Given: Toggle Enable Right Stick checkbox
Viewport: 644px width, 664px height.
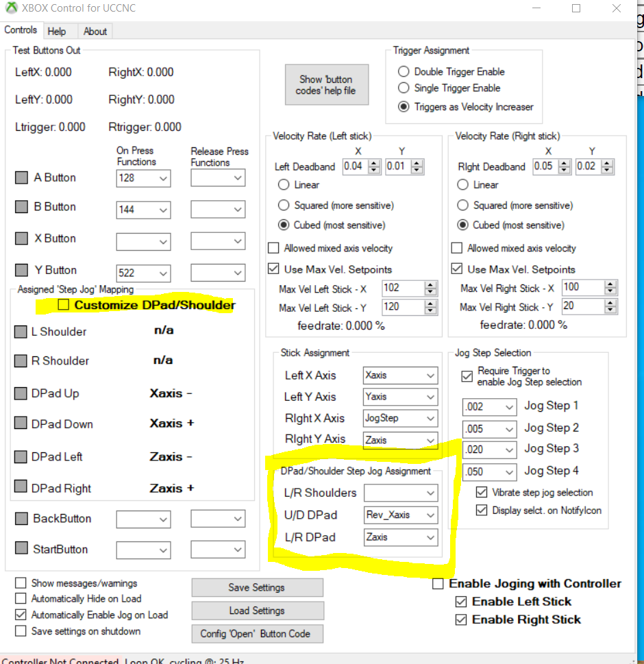Looking at the screenshot, I should [x=461, y=620].
